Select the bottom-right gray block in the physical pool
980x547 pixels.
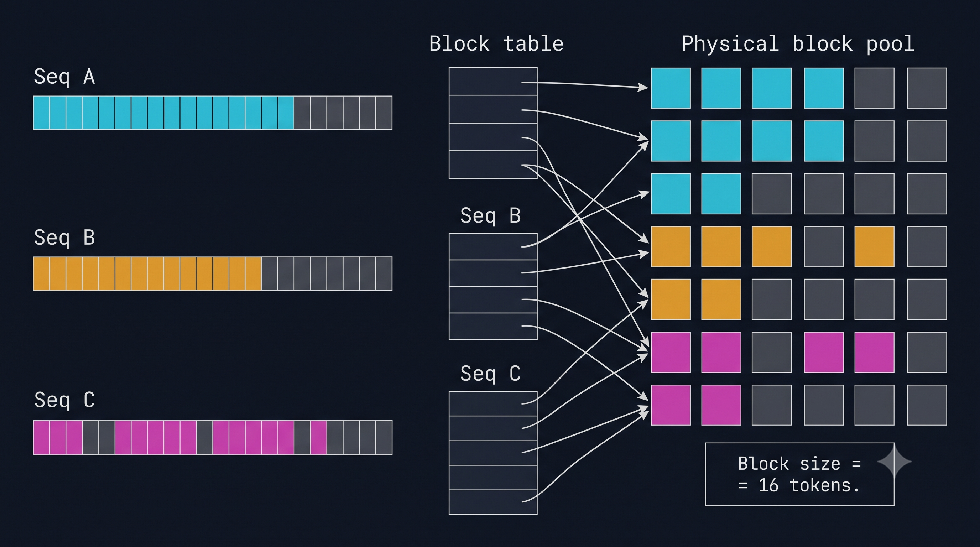click(927, 405)
